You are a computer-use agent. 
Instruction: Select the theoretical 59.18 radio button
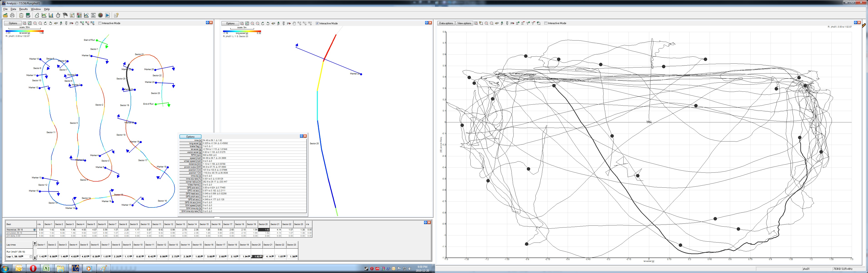pos(34,230)
